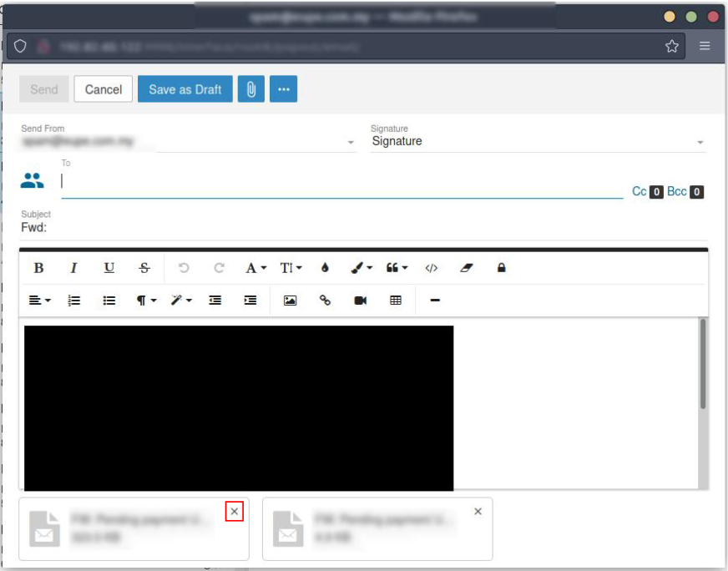This screenshot has height=571, width=728.
Task: Toggle bold text formatting
Action: (38, 268)
